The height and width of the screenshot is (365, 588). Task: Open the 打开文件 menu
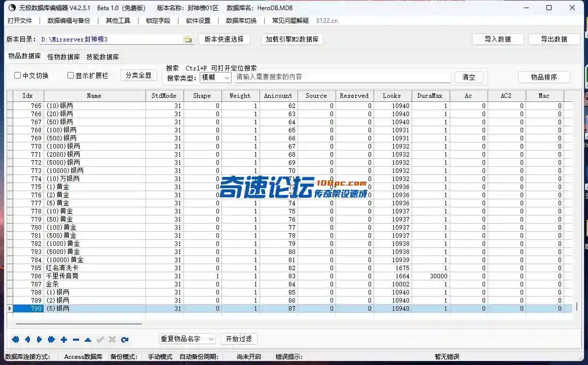tap(20, 21)
